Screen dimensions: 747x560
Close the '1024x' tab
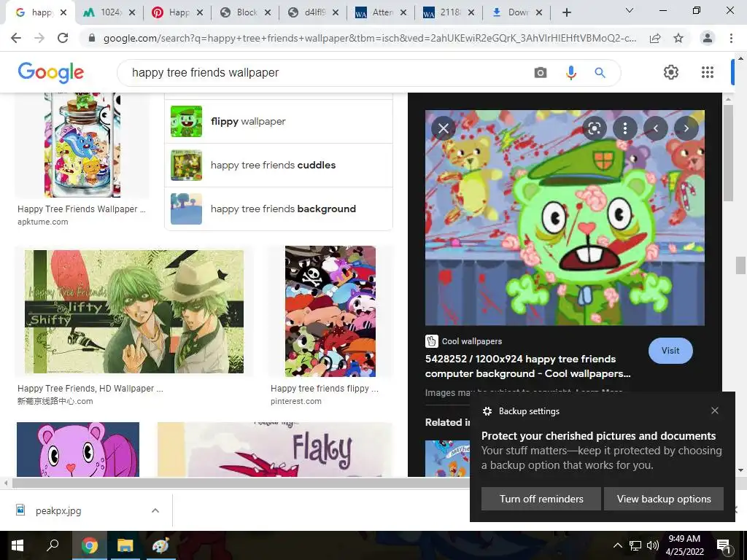pyautogui.click(x=132, y=12)
